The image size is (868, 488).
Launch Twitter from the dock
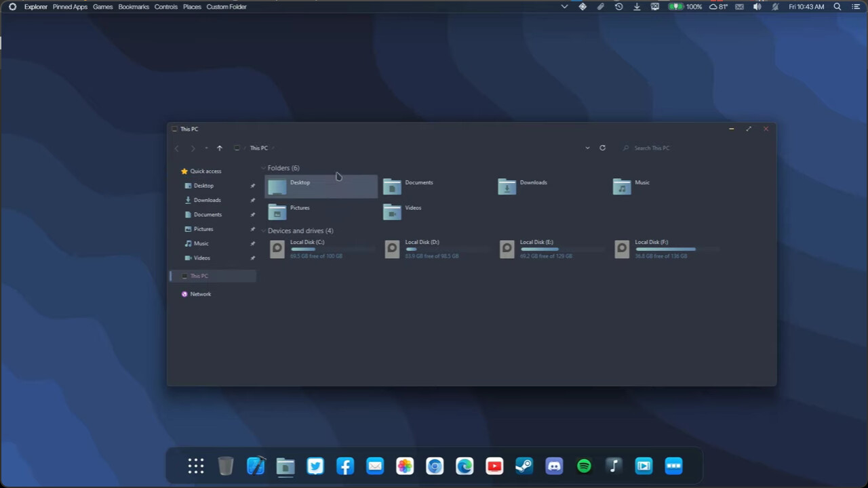coord(315,466)
